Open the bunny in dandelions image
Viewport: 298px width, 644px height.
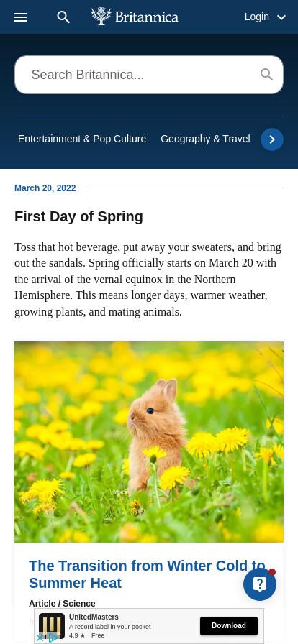(x=149, y=442)
